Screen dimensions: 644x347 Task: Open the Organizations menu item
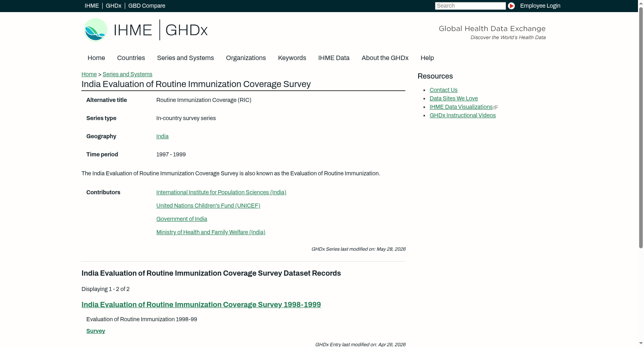tap(246, 58)
